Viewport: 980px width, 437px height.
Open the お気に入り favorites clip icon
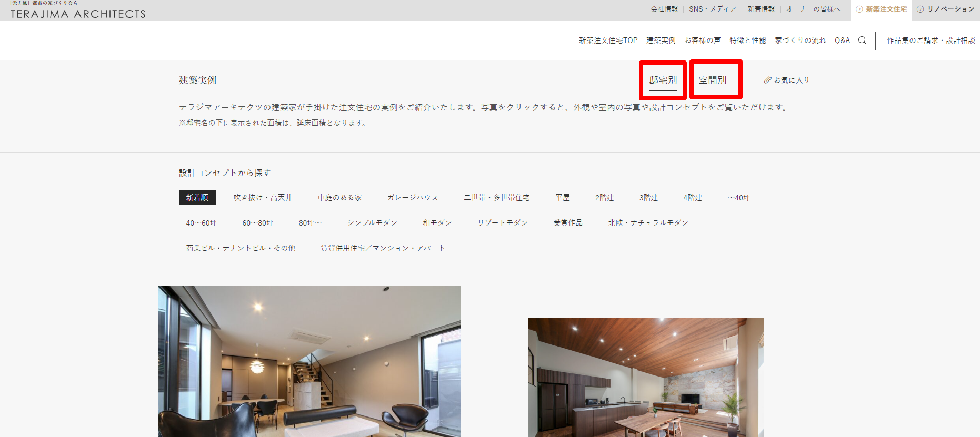tap(768, 80)
